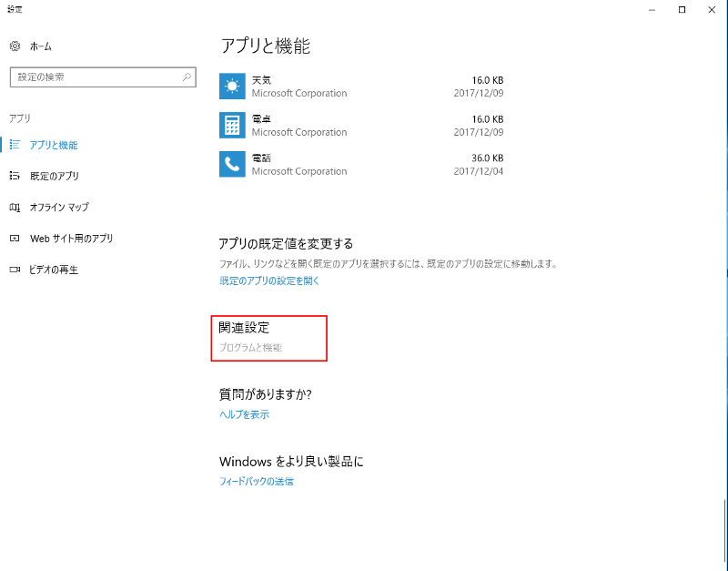
Task: Open the 既定のアプリの設定を開く link
Action: tap(269, 280)
